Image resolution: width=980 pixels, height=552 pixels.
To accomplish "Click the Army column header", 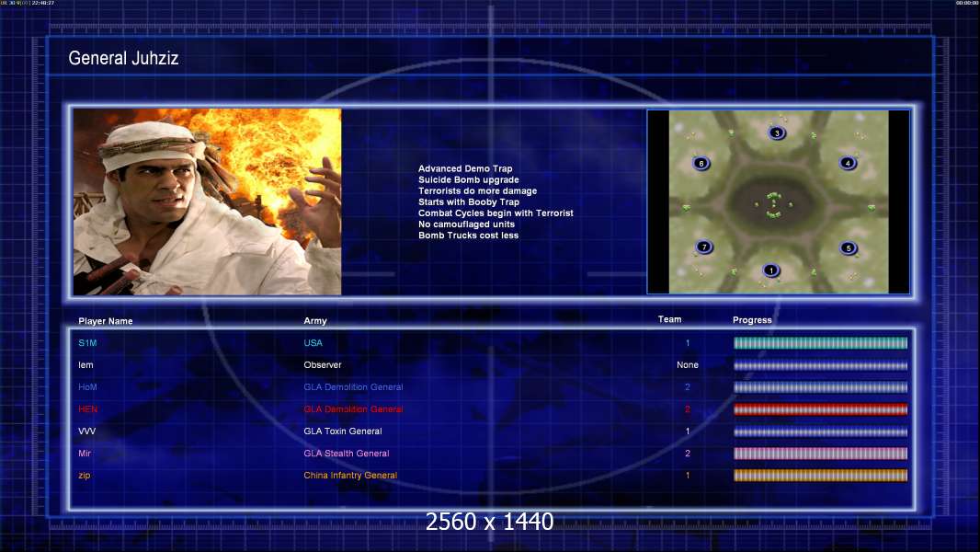I will (x=315, y=321).
